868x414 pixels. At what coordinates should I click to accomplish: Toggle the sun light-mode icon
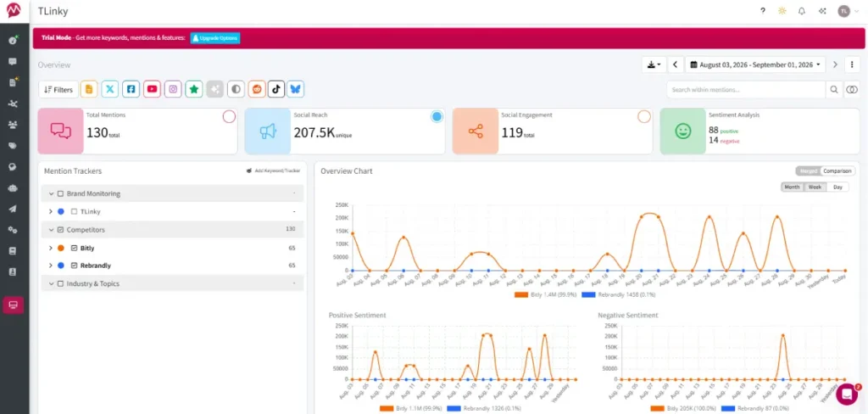[782, 11]
